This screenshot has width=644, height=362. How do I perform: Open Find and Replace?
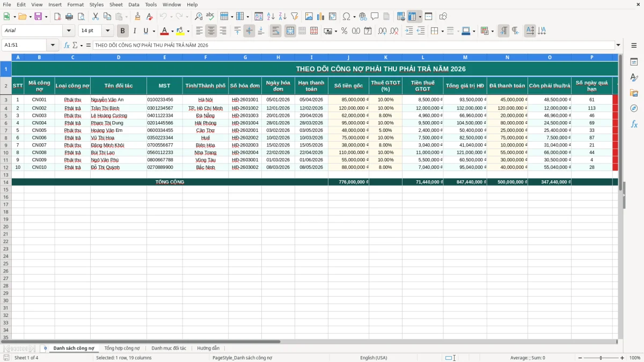(199, 17)
